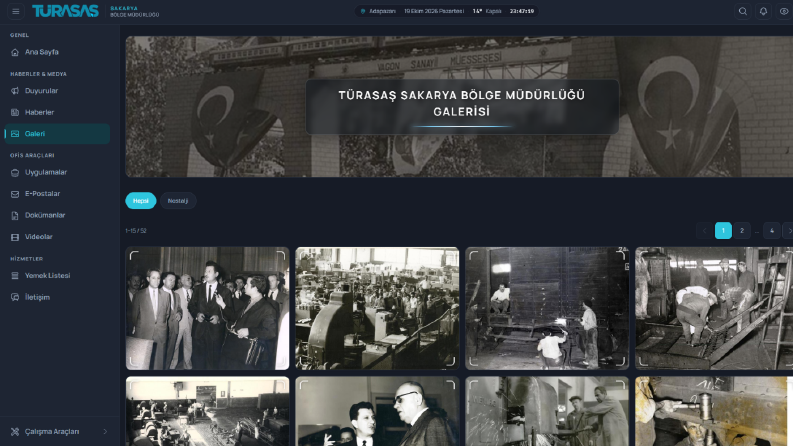The width and height of the screenshot is (793, 446).
Task: Go to Duyurular section
Action: (57, 91)
